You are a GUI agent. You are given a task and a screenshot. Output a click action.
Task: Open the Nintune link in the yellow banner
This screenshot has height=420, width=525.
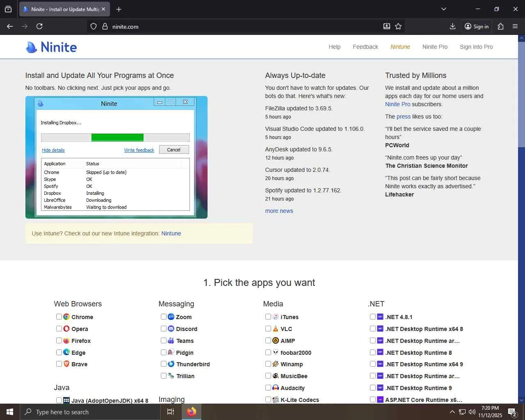pyautogui.click(x=171, y=233)
